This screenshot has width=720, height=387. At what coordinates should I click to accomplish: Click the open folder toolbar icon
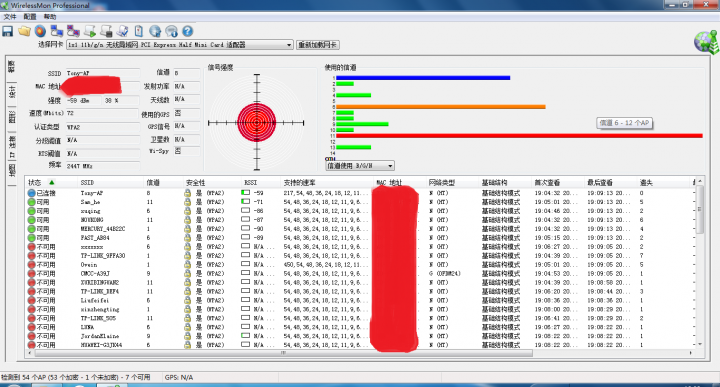click(24, 31)
